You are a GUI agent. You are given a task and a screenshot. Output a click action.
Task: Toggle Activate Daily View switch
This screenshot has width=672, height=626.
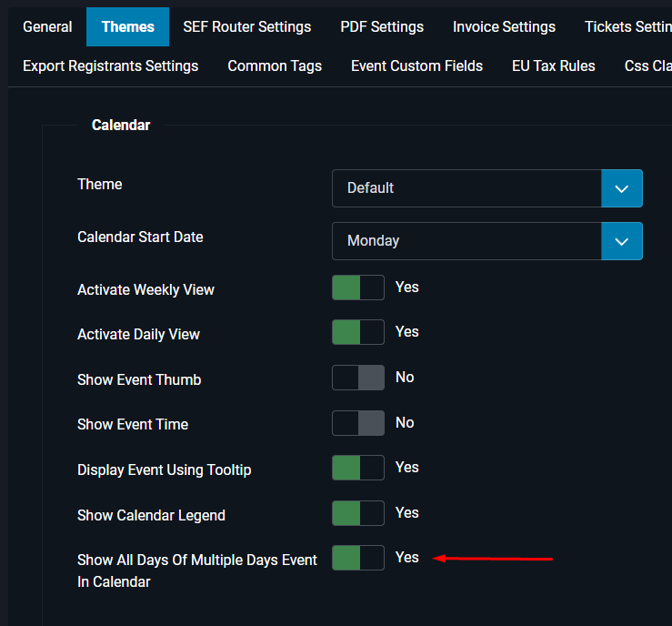tap(358, 332)
